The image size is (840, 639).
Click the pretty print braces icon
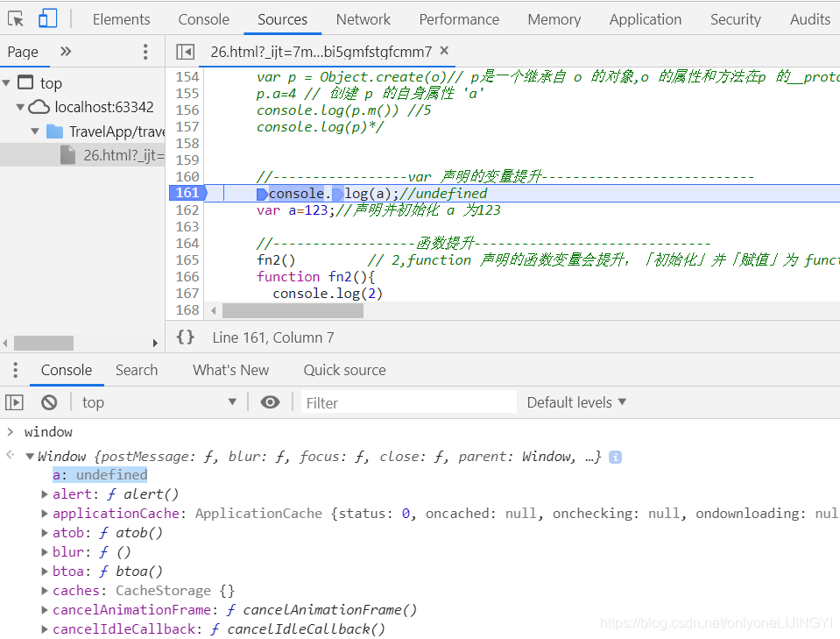click(186, 337)
